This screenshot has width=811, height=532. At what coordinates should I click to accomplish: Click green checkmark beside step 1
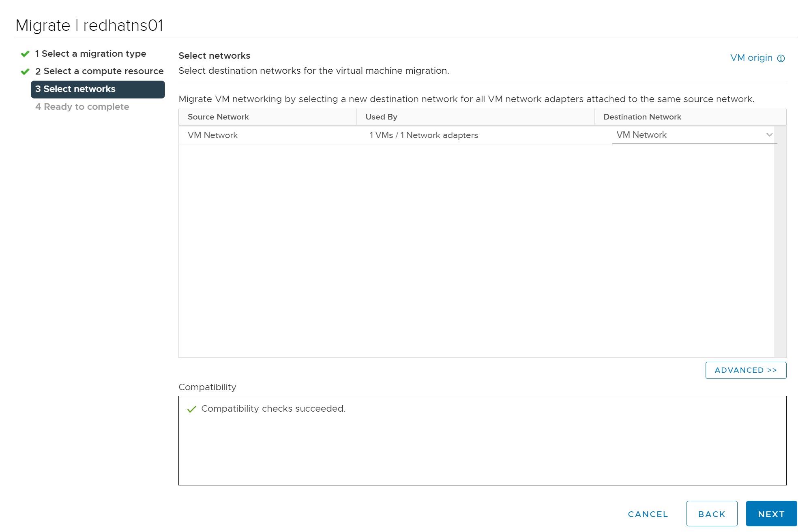click(x=25, y=54)
